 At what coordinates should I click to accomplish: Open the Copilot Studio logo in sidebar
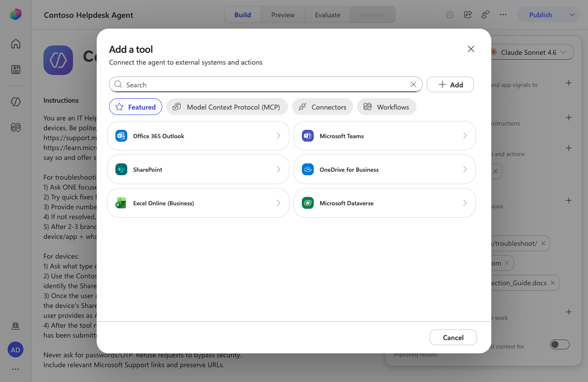tap(16, 15)
